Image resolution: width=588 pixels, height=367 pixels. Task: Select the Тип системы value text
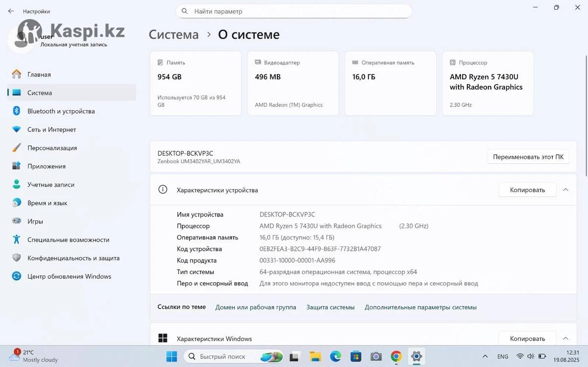coord(338,272)
